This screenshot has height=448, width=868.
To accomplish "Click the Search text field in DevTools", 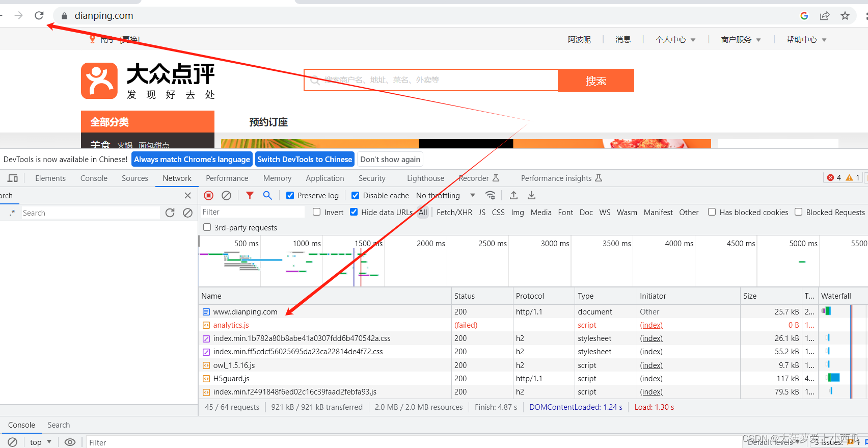I will point(90,213).
